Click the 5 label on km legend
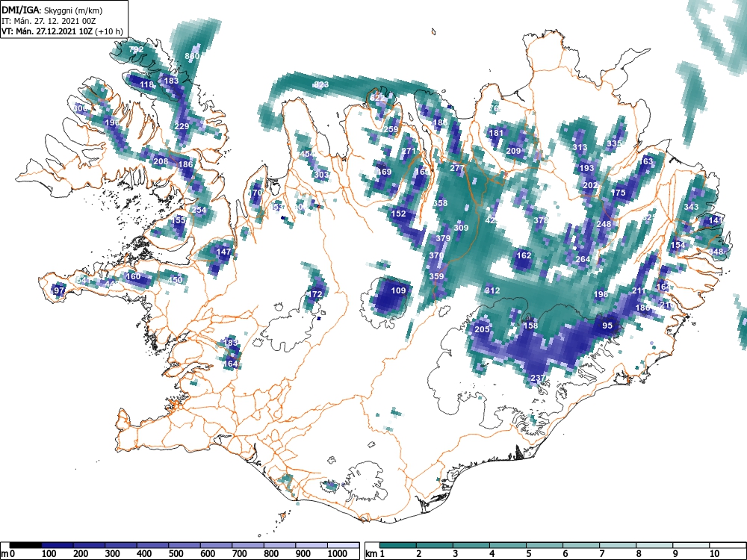 tap(528, 553)
